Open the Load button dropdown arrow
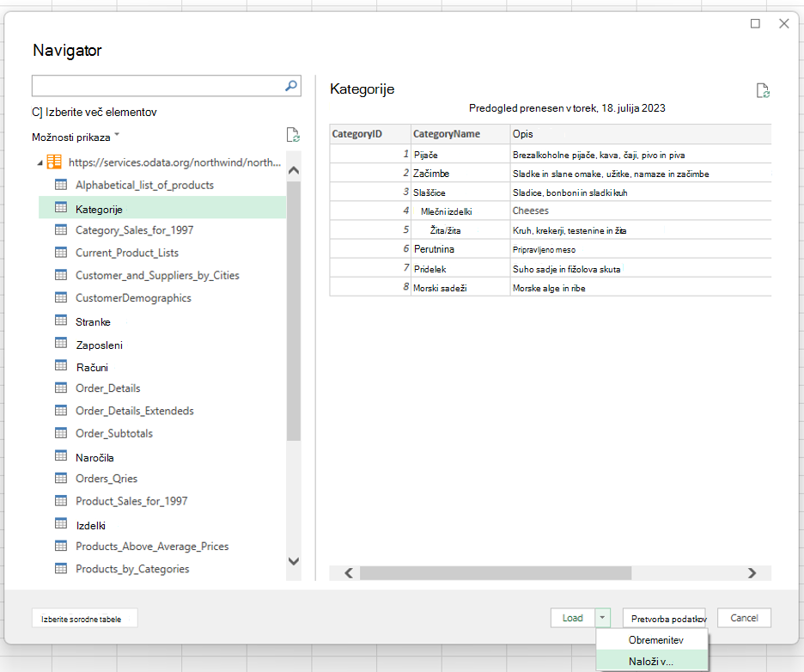The width and height of the screenshot is (804, 672). tap(603, 618)
